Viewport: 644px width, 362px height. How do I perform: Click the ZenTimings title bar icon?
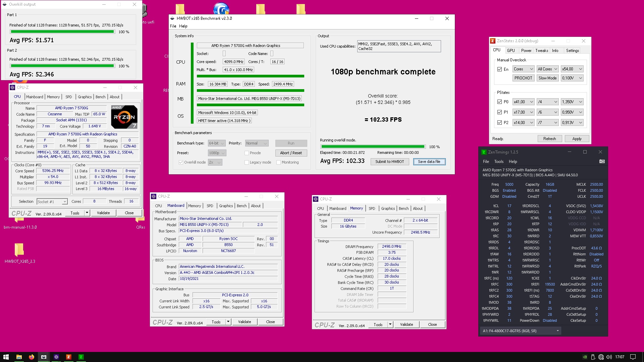pyautogui.click(x=484, y=152)
